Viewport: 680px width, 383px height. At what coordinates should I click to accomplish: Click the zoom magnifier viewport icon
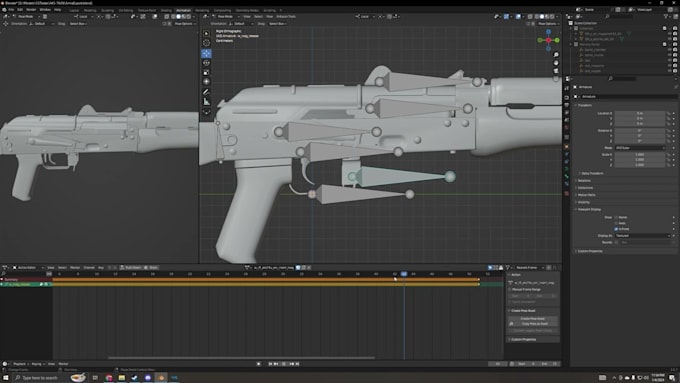point(556,55)
